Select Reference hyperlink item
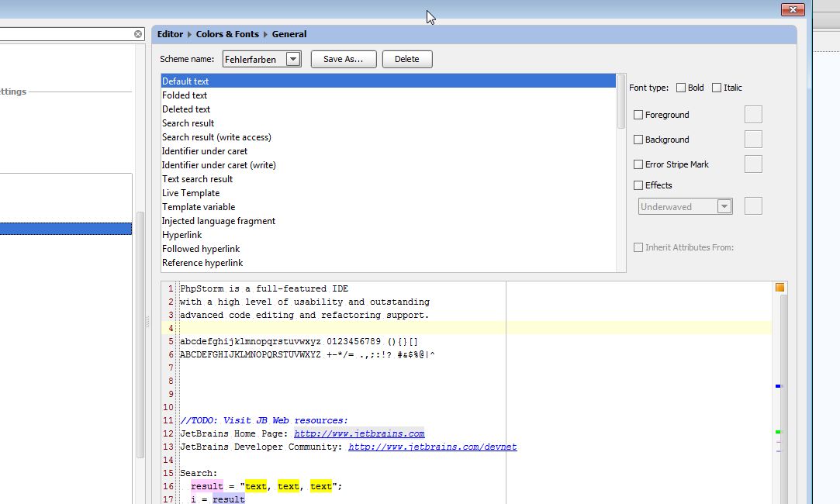840x504 pixels. pyautogui.click(x=389, y=262)
